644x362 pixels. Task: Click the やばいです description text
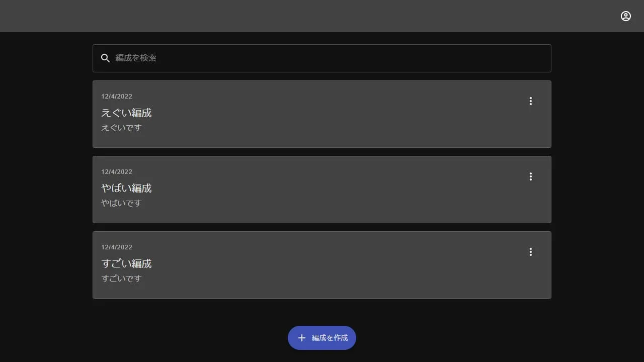pyautogui.click(x=121, y=203)
